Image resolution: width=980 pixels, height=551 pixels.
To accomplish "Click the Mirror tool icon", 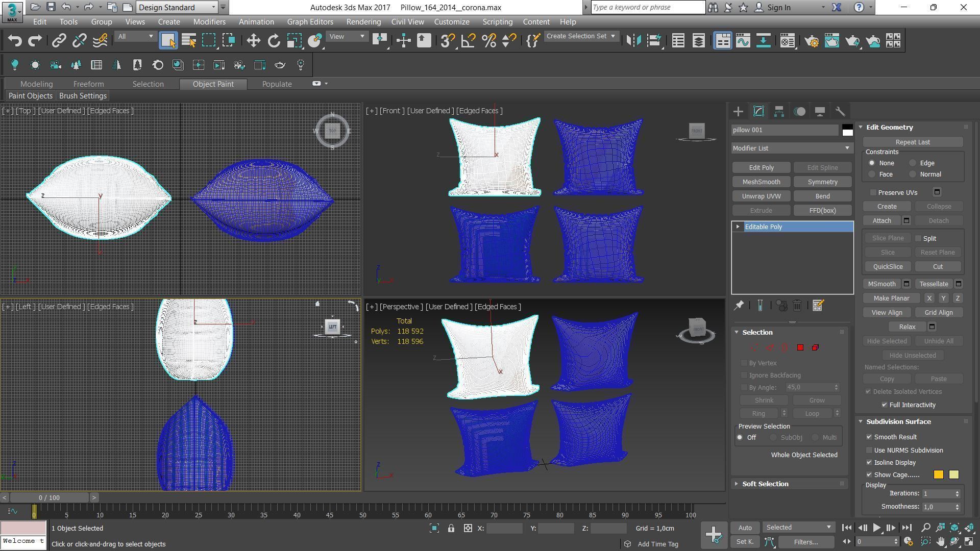I will point(633,41).
